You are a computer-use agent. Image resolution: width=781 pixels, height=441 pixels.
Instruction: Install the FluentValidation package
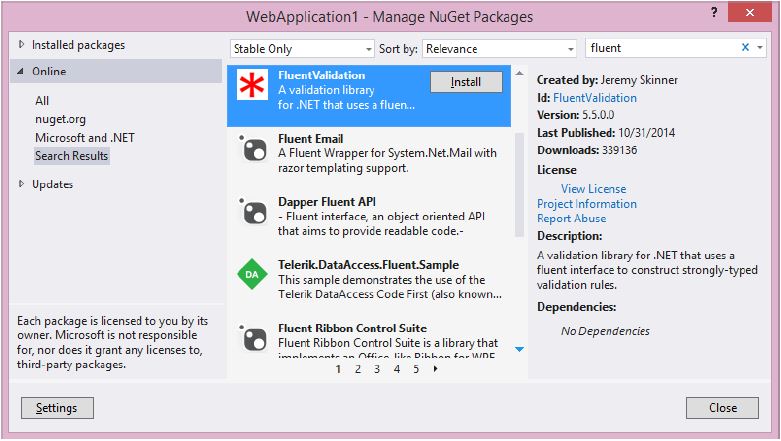(x=466, y=82)
